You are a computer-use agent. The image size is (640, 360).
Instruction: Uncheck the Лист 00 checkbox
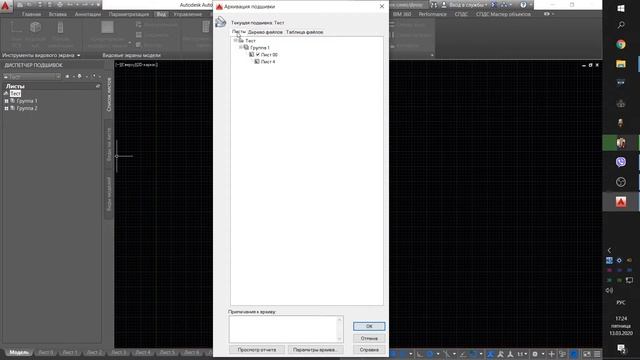click(x=258, y=54)
